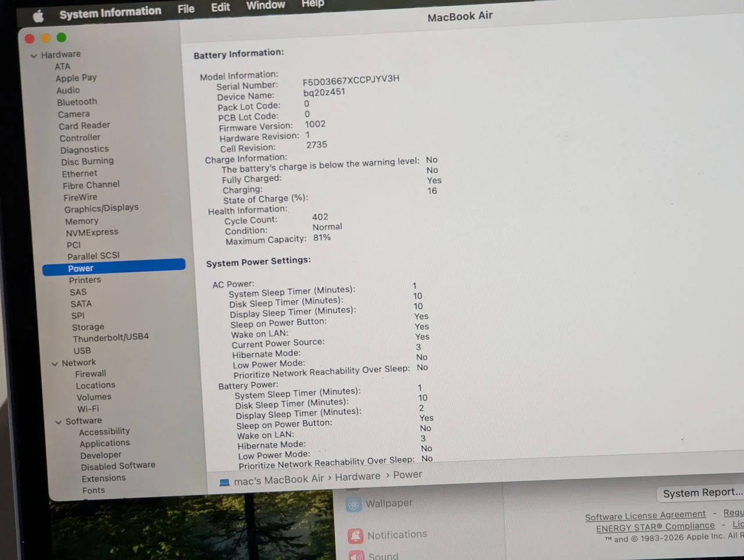744x560 pixels.
Task: Collapse the Software section chevron
Action: 58,422
